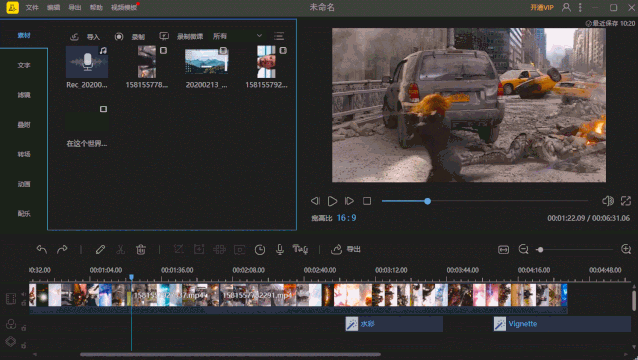Screen dimensions: 638x360
Task: Start voiceover with microphone icon
Action: 280,249
